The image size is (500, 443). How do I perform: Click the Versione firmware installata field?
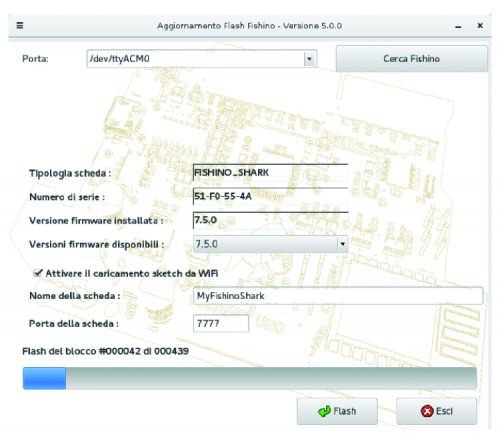pyautogui.click(x=270, y=220)
